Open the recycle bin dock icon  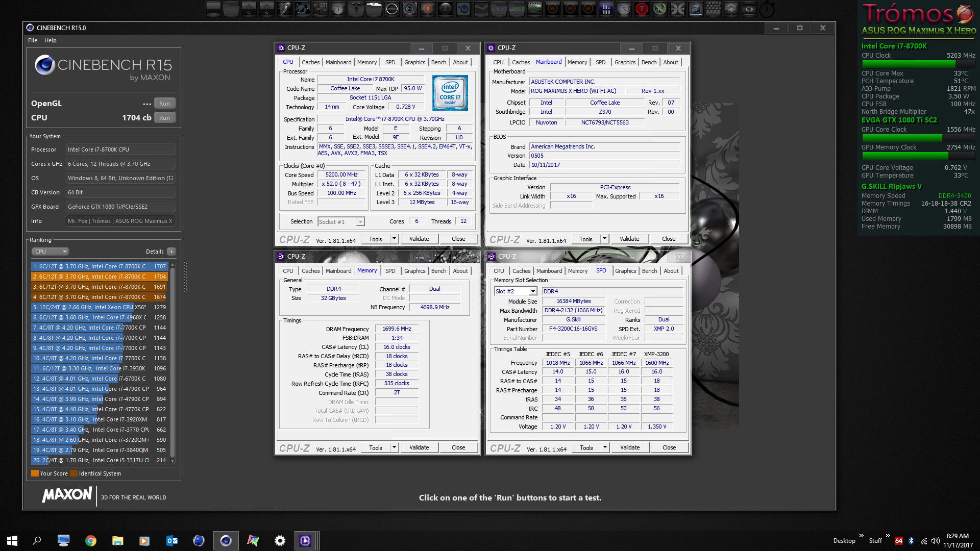(x=748, y=9)
